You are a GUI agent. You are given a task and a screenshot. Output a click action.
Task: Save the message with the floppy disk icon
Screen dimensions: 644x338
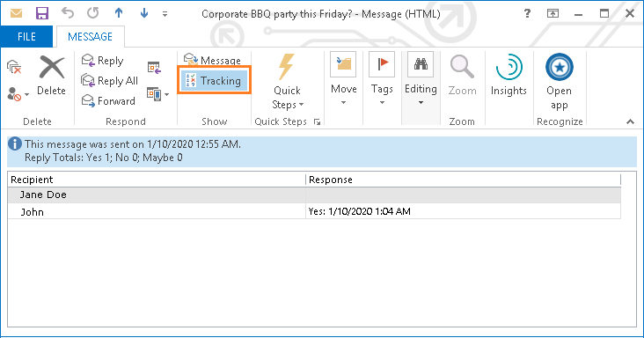tap(42, 13)
